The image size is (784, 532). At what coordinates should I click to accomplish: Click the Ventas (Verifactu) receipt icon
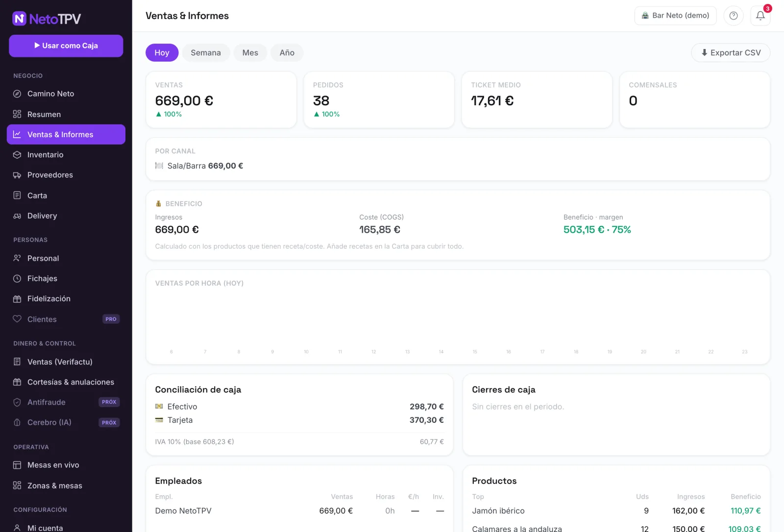[17, 362]
